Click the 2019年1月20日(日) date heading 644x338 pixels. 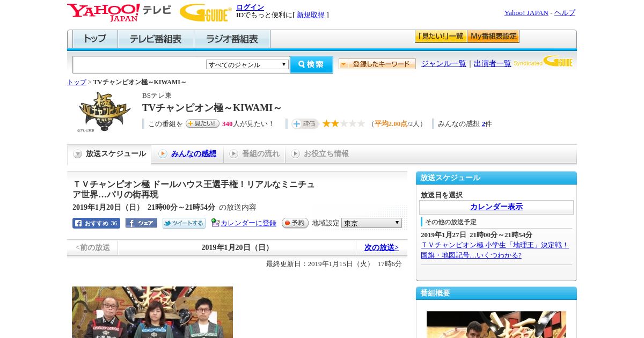[x=237, y=248]
